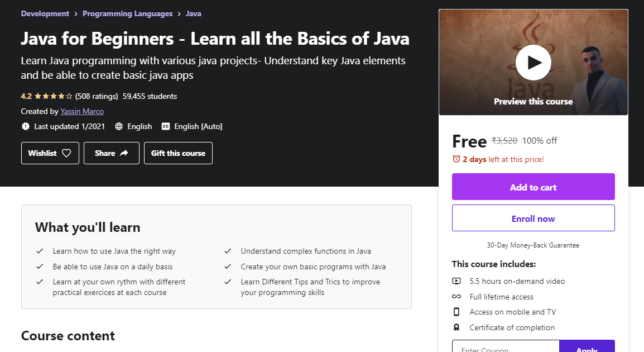The height and width of the screenshot is (352, 644).
Task: Click the struck-through ₹3,520 price
Action: pyautogui.click(x=504, y=141)
